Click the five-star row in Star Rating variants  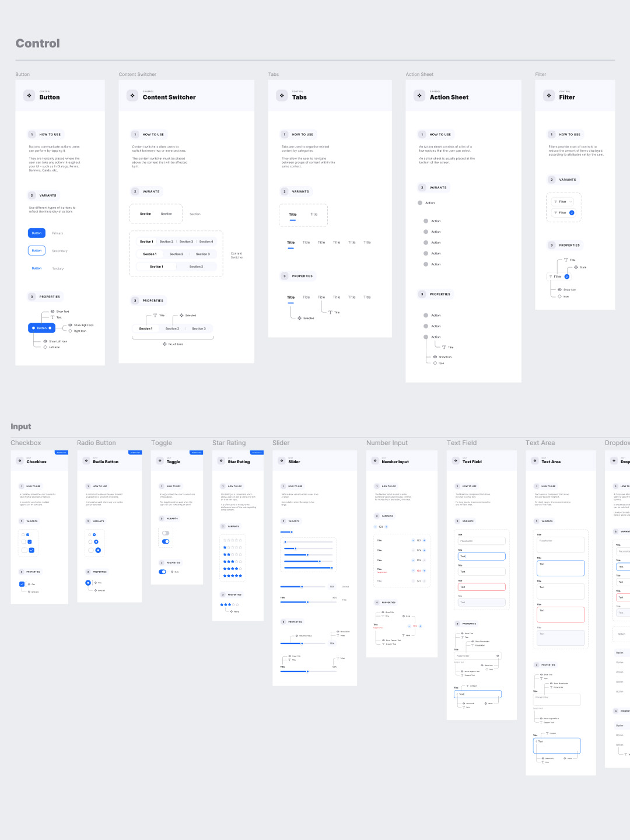coord(233,576)
